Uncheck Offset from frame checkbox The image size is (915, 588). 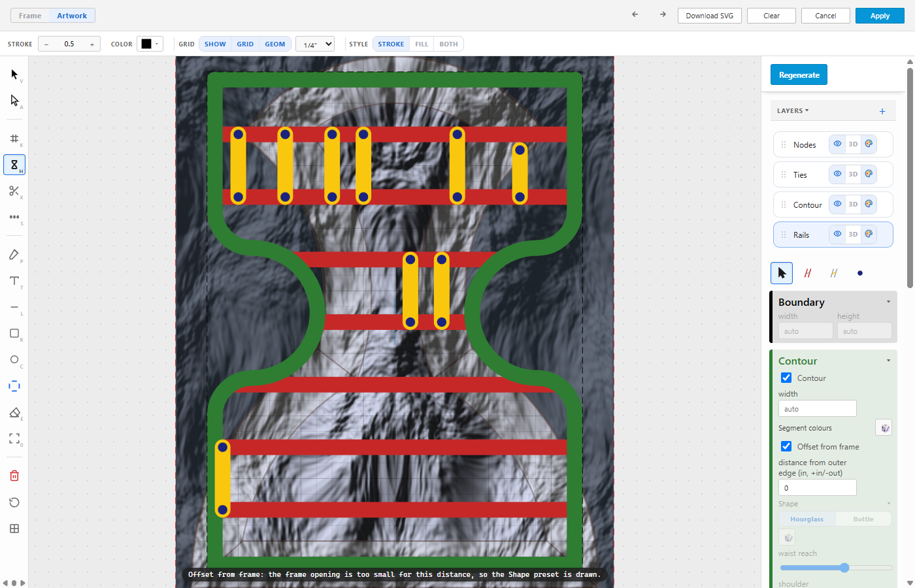click(786, 446)
